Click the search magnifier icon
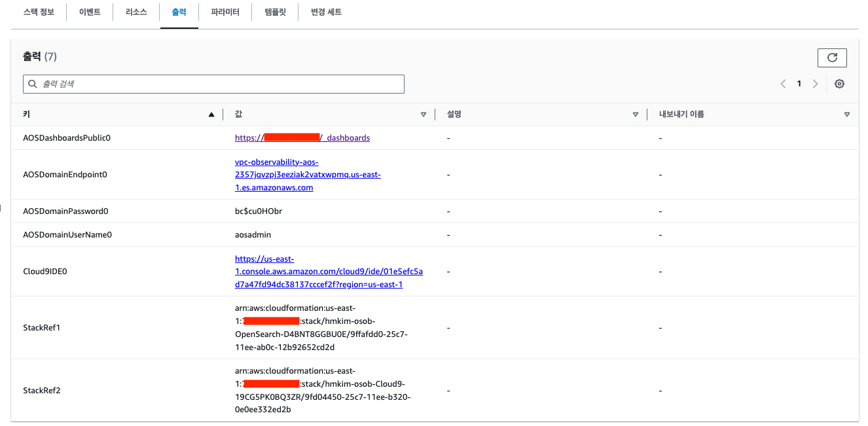Viewport: 868px width, 426px height. [x=33, y=84]
